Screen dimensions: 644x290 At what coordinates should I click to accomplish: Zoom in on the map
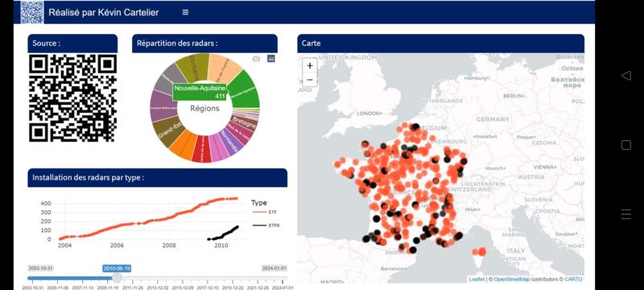tap(310, 65)
